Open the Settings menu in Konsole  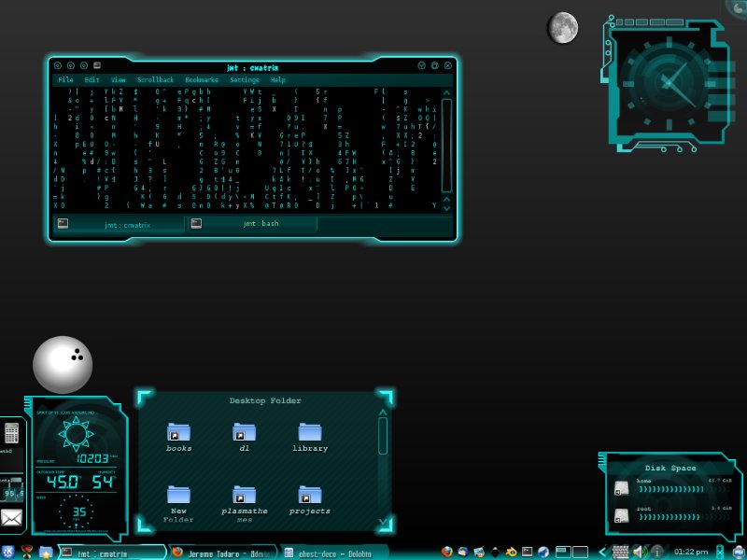click(x=245, y=80)
